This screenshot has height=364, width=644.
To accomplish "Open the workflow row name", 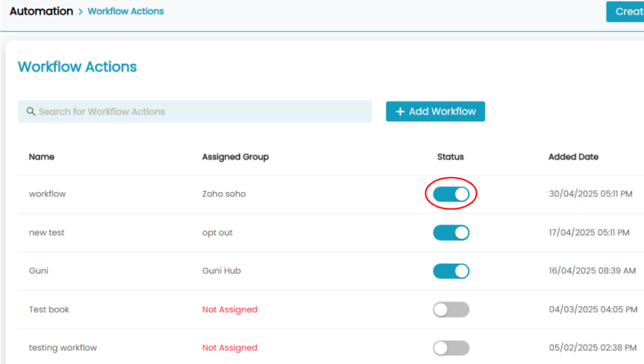I will [x=47, y=194].
